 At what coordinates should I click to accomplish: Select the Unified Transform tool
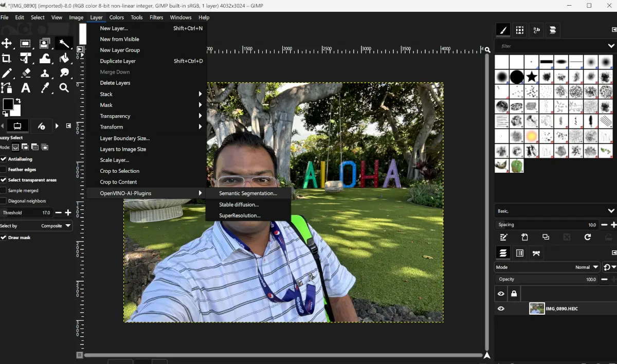[26, 58]
